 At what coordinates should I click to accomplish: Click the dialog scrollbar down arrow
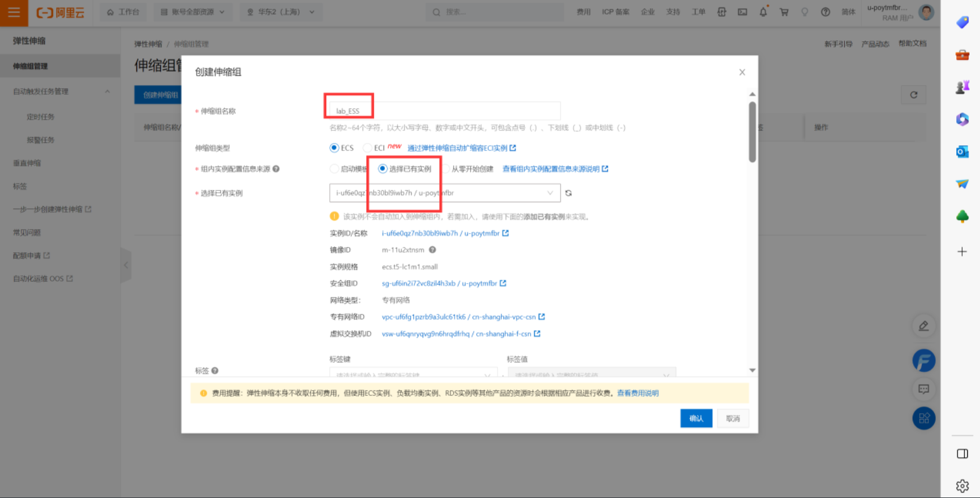click(752, 370)
